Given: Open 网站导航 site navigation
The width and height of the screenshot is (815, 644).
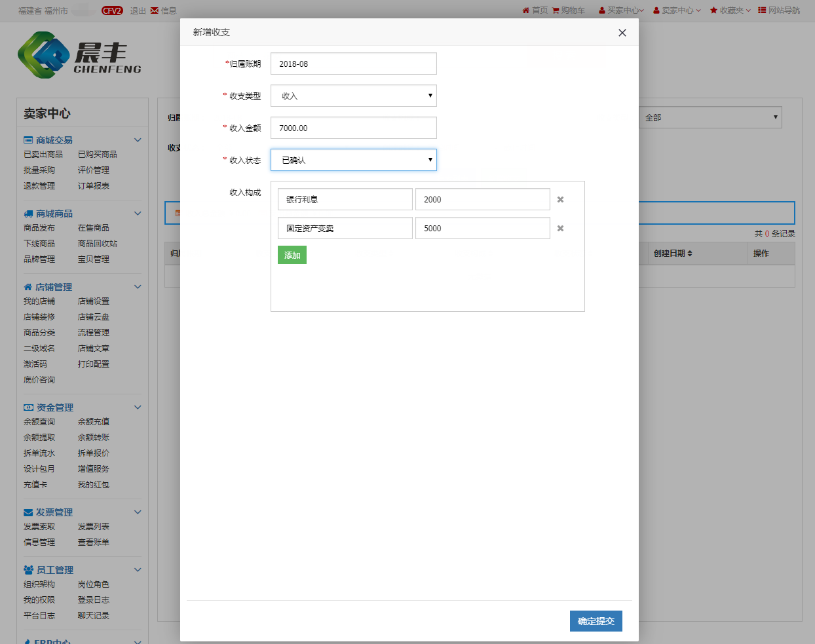Looking at the screenshot, I should pyautogui.click(x=779, y=10).
